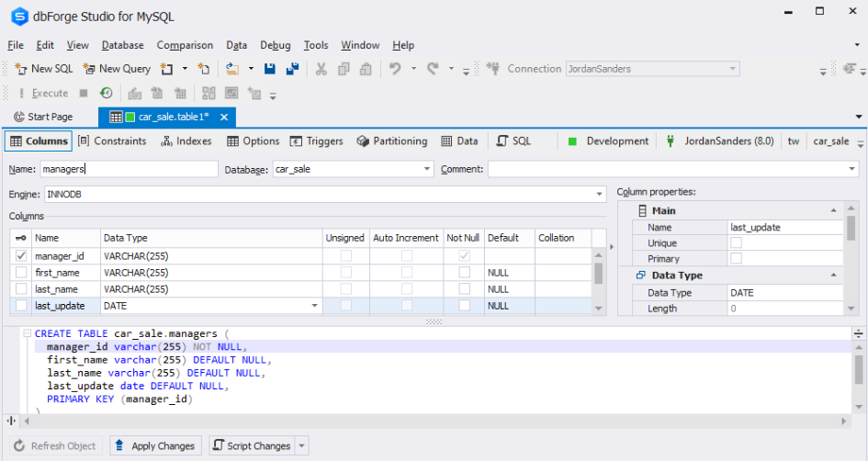Click the green refresh clock icon
Screen dimensions: 868x461
click(107, 93)
